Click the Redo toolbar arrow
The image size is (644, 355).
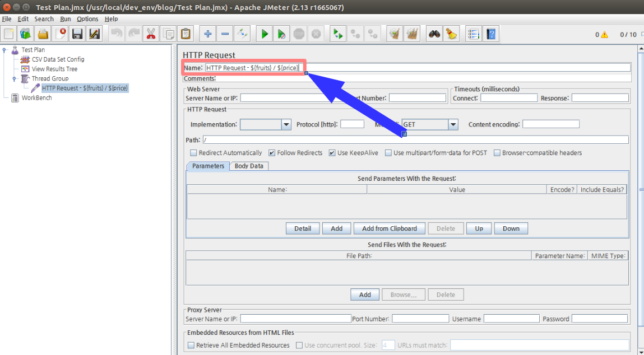coord(134,34)
